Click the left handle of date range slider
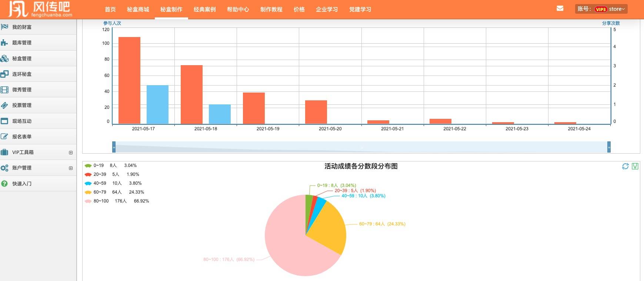Image resolution: width=644 pixels, height=281 pixels. click(x=114, y=147)
